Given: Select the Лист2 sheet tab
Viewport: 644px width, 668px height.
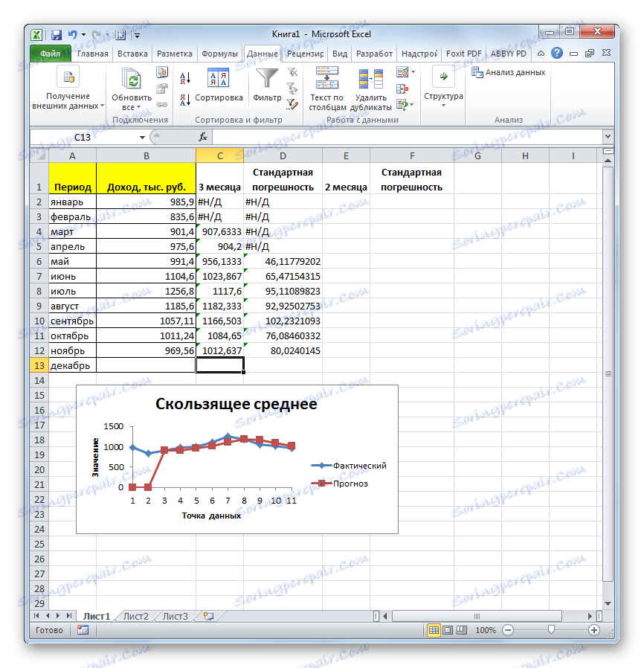Looking at the screenshot, I should tap(138, 616).
